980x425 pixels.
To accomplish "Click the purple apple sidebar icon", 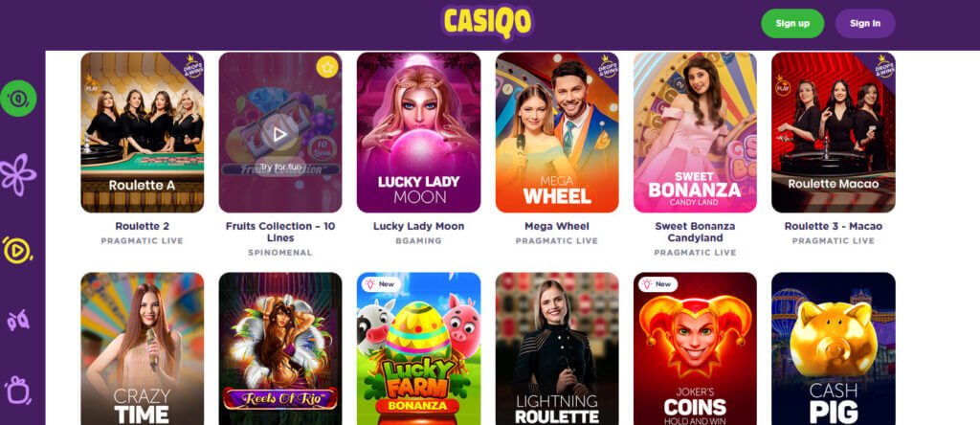I will (x=17, y=391).
